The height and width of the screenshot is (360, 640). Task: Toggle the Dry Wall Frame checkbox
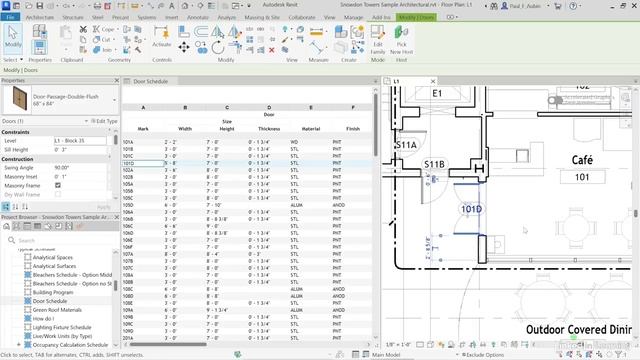click(58, 194)
